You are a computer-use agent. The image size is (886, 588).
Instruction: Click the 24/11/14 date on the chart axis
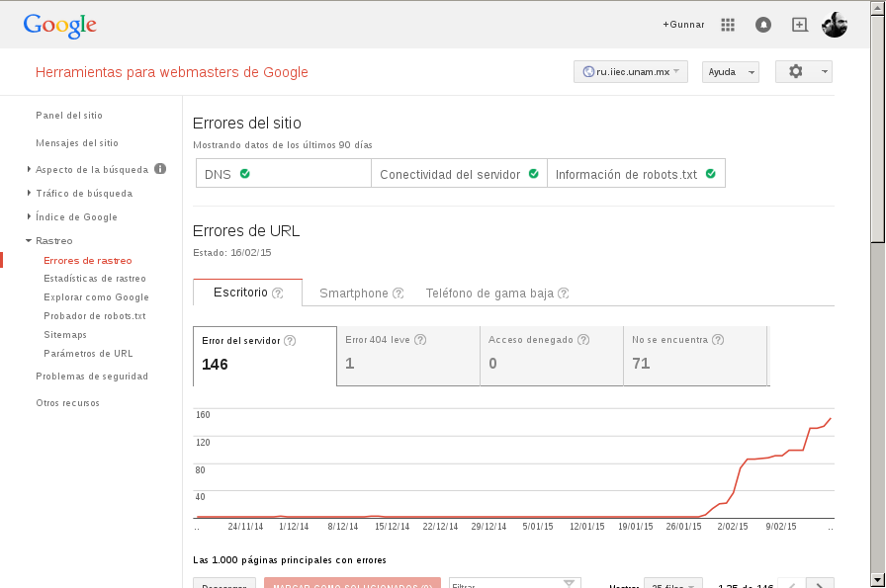point(245,527)
